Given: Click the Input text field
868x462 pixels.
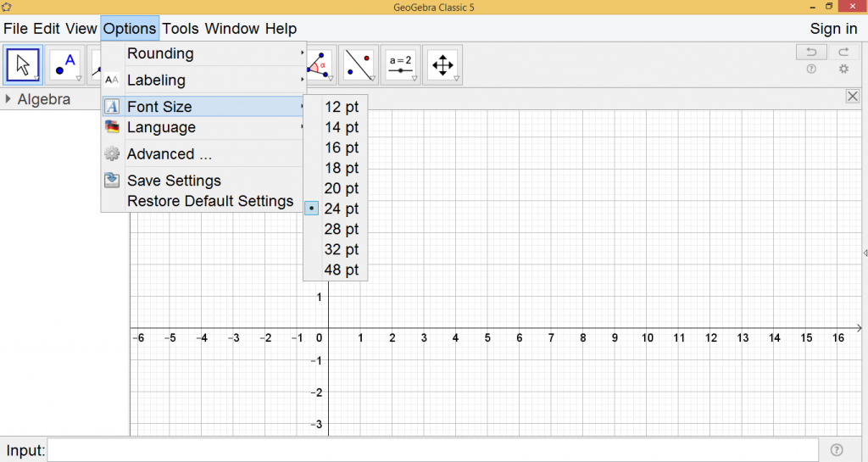Looking at the screenshot, I should tap(432, 450).
